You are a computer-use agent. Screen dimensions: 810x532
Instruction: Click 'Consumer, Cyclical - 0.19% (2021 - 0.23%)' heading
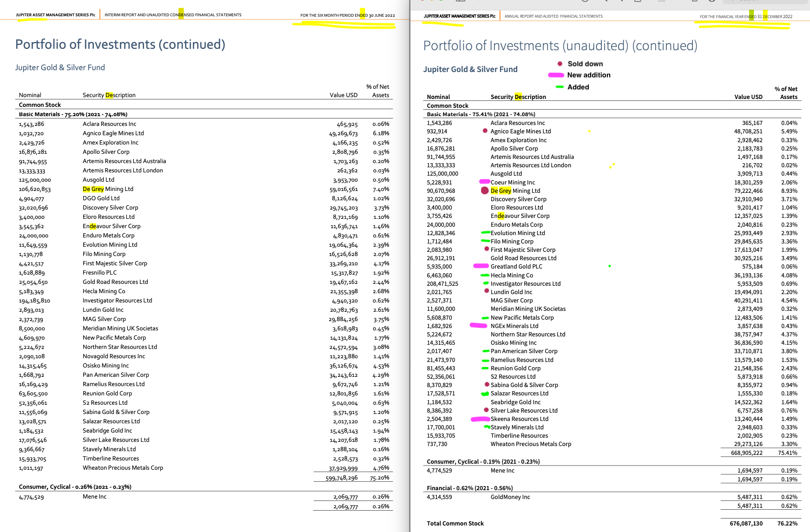coord(483,462)
